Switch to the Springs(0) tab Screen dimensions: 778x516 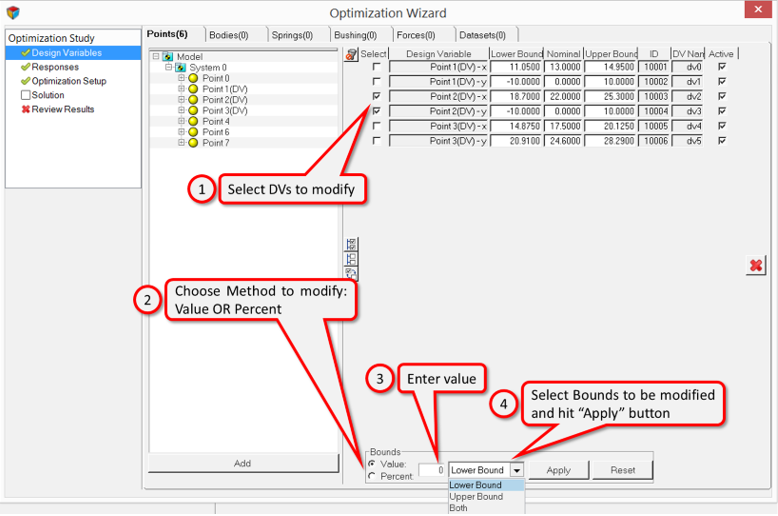coord(292,35)
